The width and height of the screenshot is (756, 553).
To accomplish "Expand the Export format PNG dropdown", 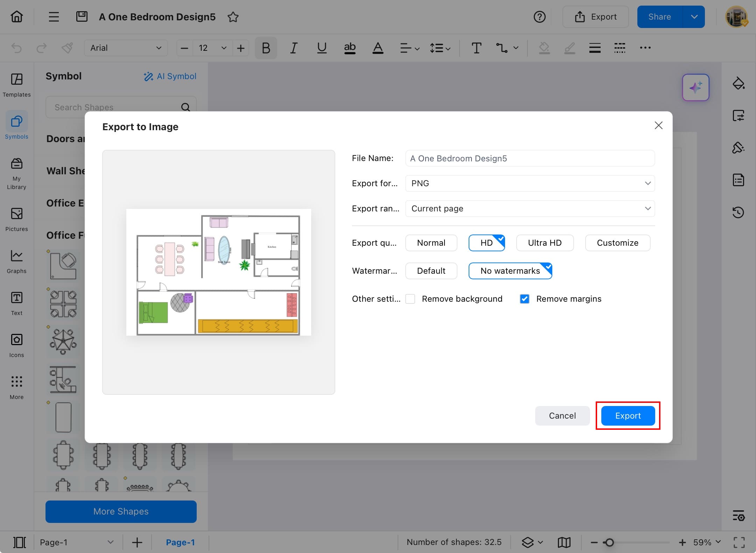I will tap(530, 183).
